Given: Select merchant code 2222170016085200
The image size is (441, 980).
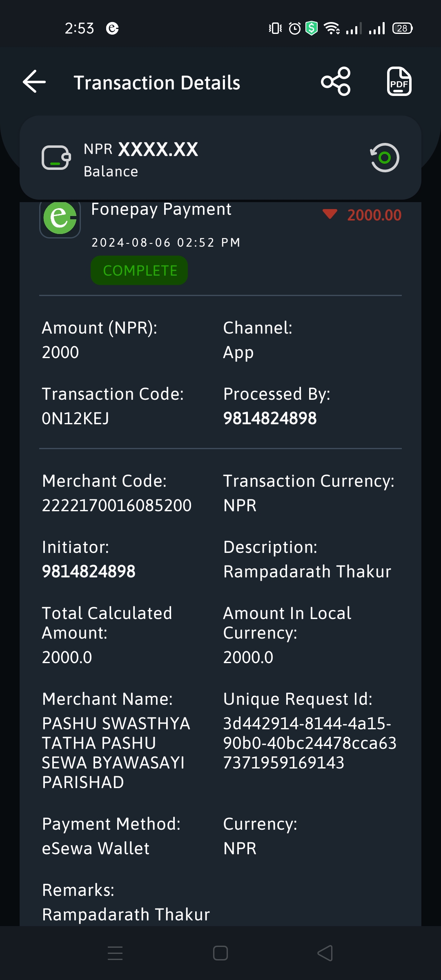Looking at the screenshot, I should click(117, 506).
